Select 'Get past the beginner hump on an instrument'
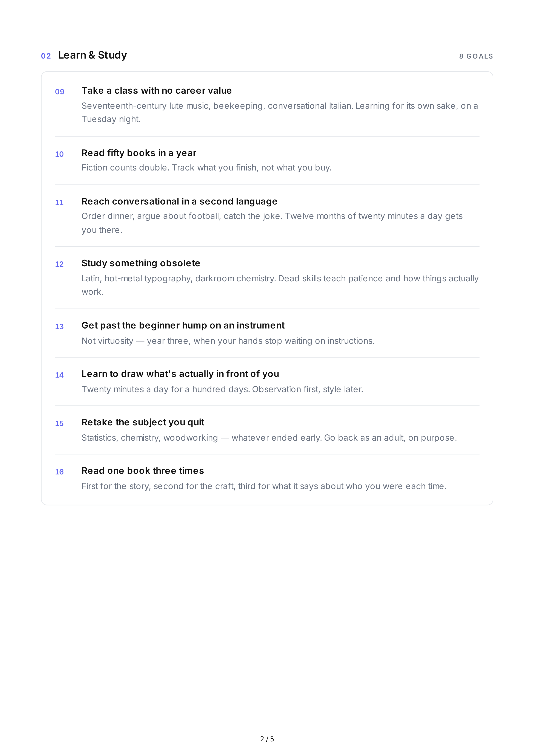 [183, 326]
